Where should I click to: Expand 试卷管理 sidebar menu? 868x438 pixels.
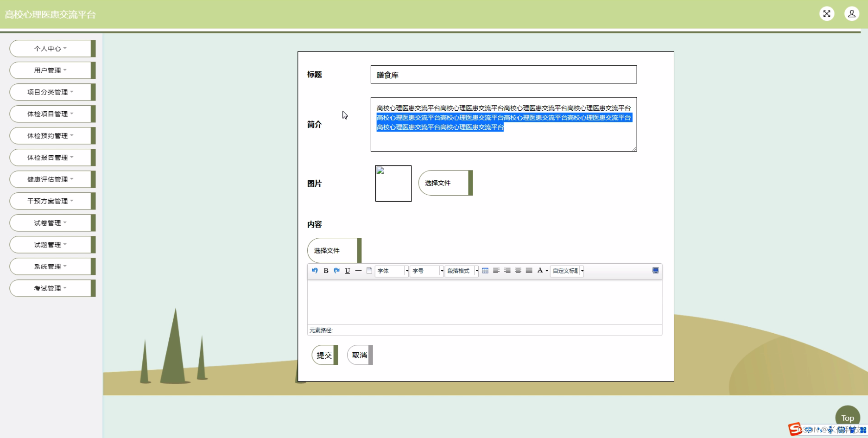coord(52,222)
